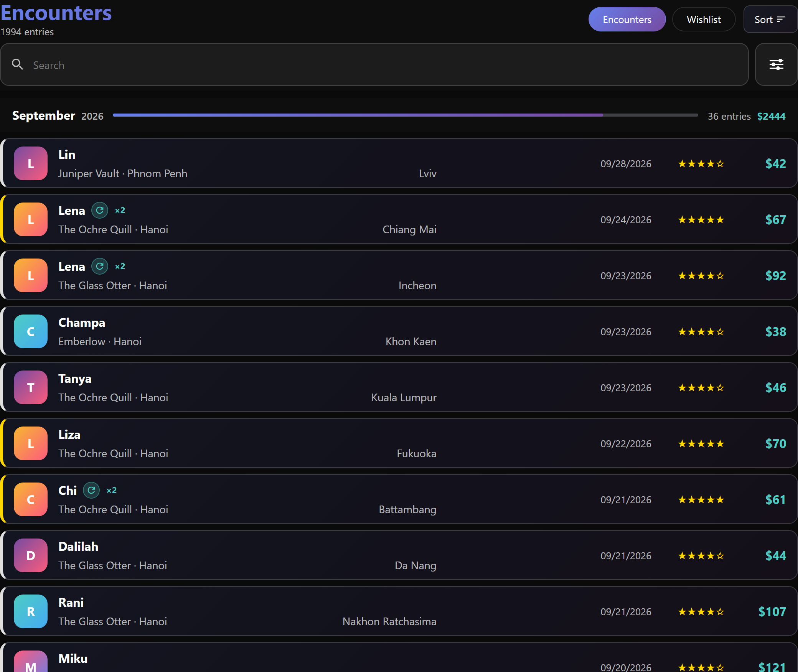Click the date 09/28/2026

[626, 164]
